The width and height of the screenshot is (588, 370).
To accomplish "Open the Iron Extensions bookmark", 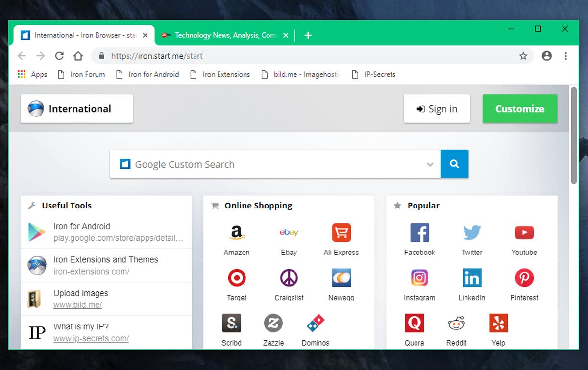I will [x=220, y=74].
